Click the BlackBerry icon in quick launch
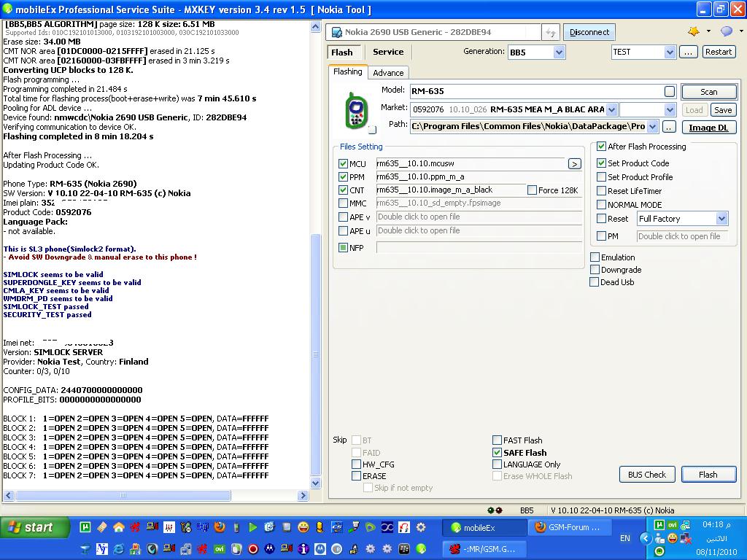 click(x=404, y=549)
